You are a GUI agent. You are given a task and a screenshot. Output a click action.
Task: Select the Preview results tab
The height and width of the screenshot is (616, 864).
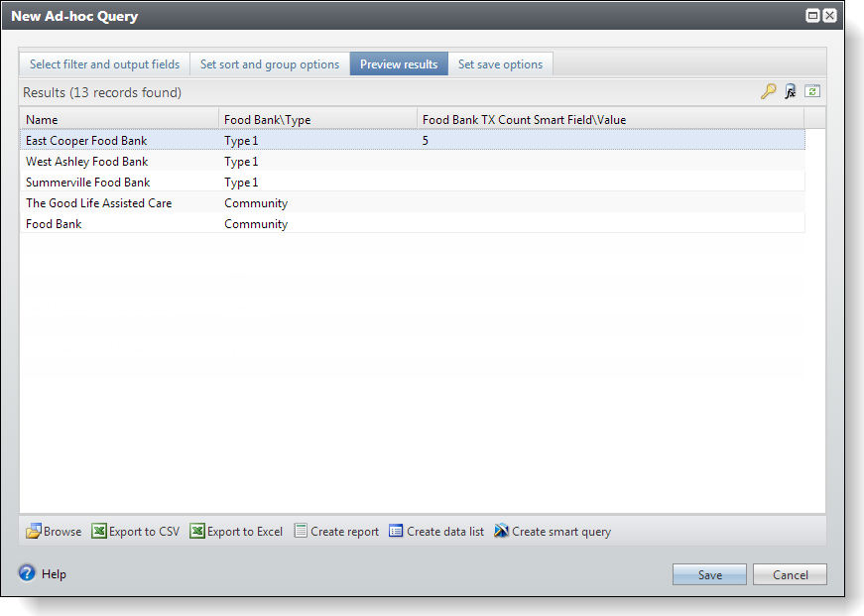399,64
